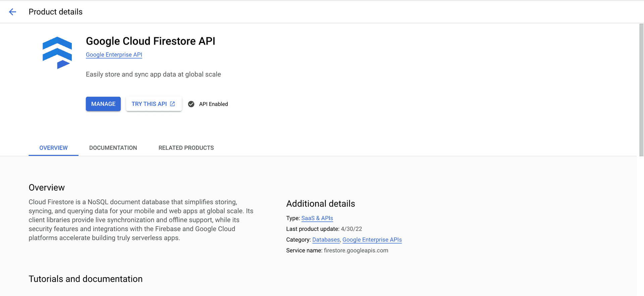The image size is (644, 296).
Task: Click the Firestore product logo
Action: (x=57, y=53)
